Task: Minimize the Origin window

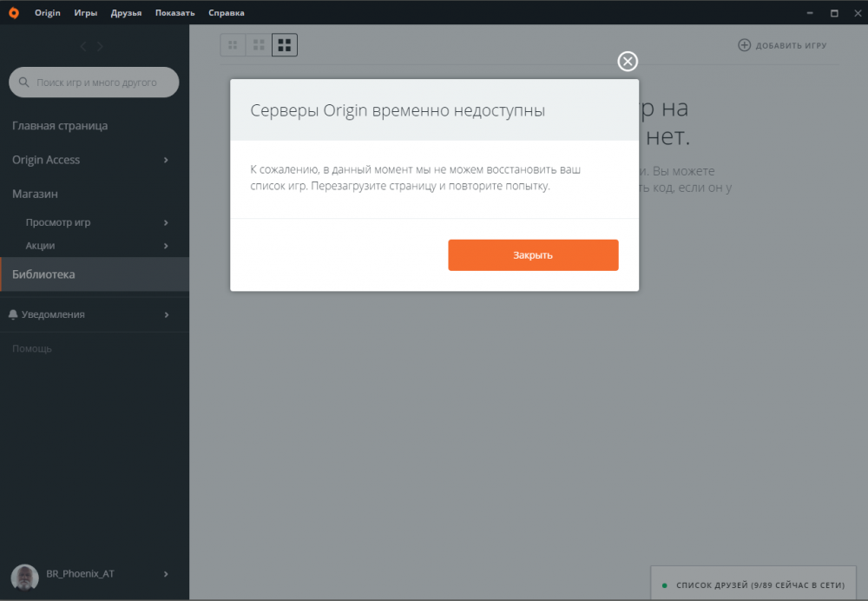Action: point(810,13)
